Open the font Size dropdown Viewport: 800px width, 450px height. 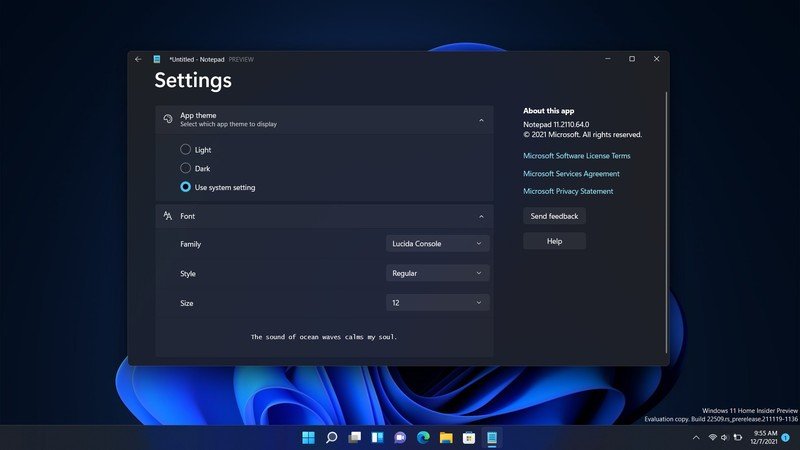point(437,302)
